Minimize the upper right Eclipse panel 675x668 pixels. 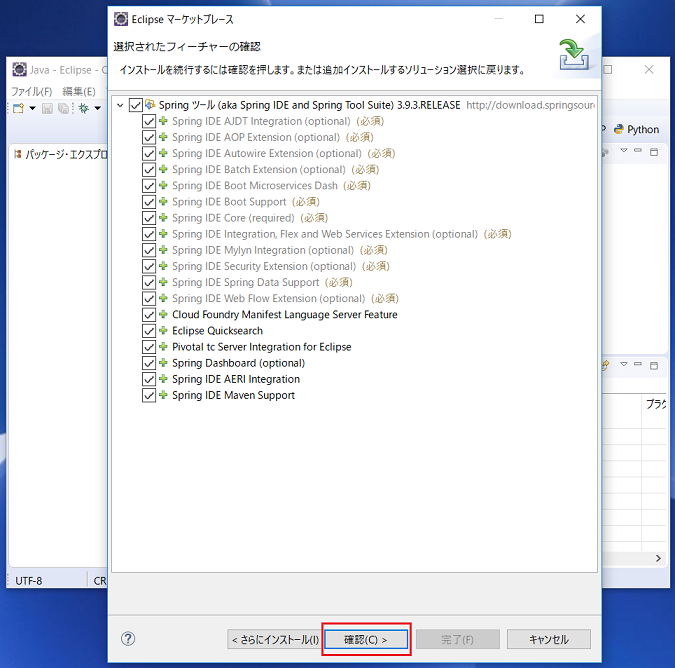point(638,150)
